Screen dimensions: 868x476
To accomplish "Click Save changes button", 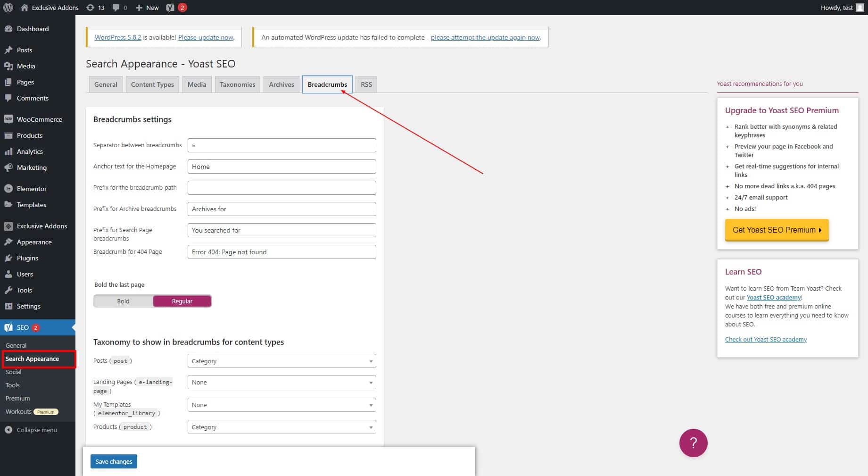I will tap(114, 461).
